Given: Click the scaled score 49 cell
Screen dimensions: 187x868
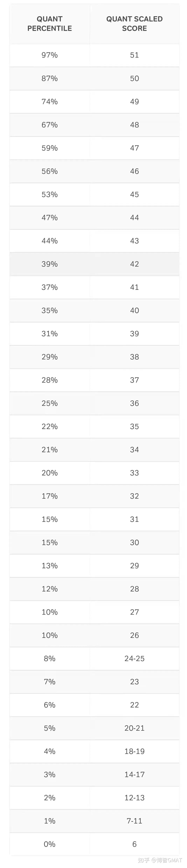Looking at the screenshot, I should pyautogui.click(x=134, y=102).
